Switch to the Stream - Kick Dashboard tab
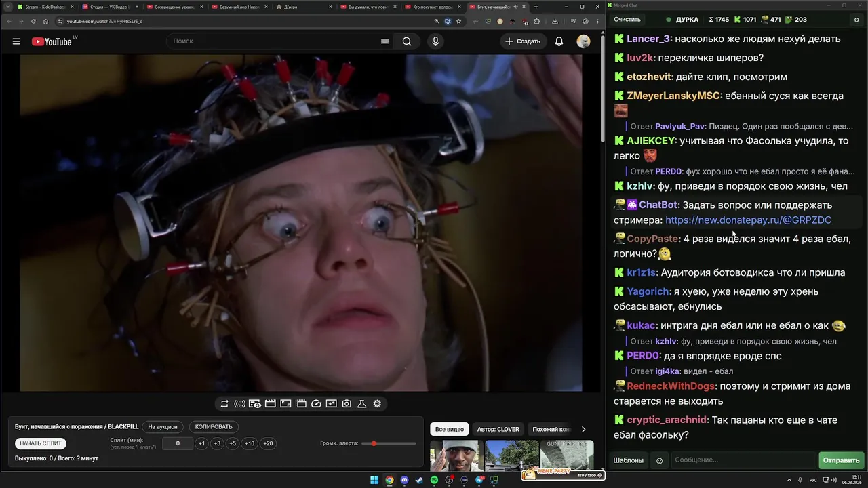Image resolution: width=868 pixels, height=488 pixels. (45, 7)
